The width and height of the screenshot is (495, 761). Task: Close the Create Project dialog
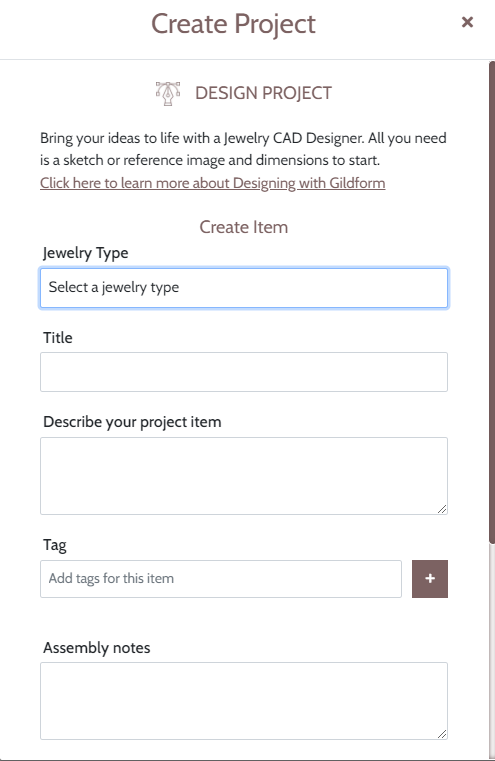pos(467,22)
